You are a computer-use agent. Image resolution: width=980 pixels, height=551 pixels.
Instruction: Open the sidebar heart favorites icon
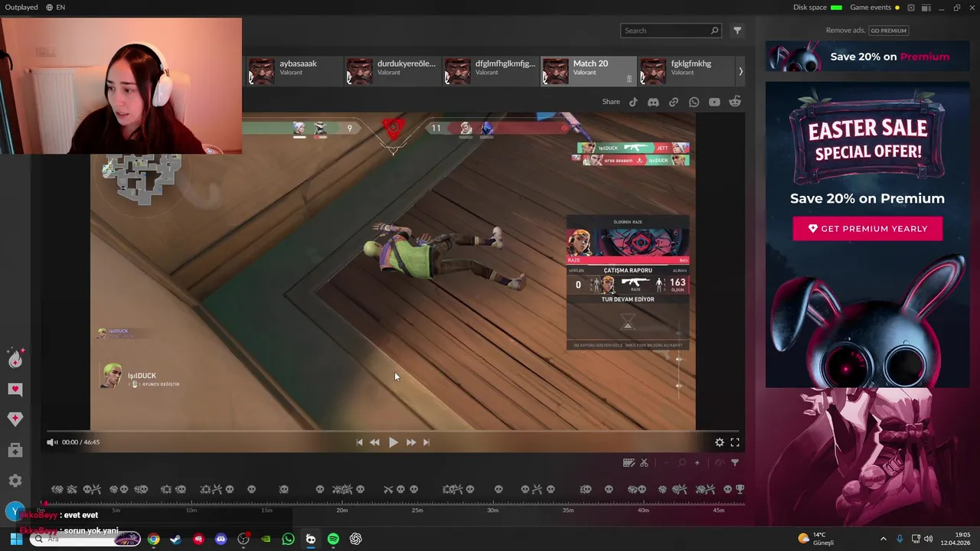(15, 389)
